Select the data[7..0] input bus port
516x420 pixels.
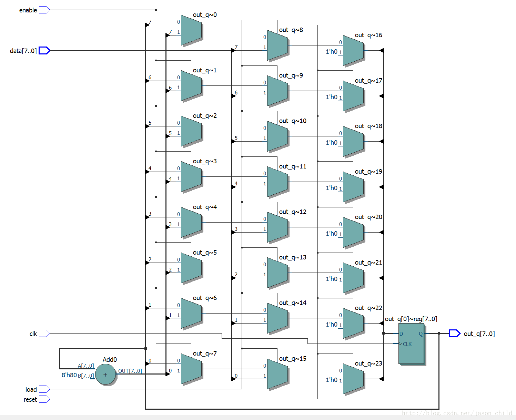pyautogui.click(x=44, y=51)
